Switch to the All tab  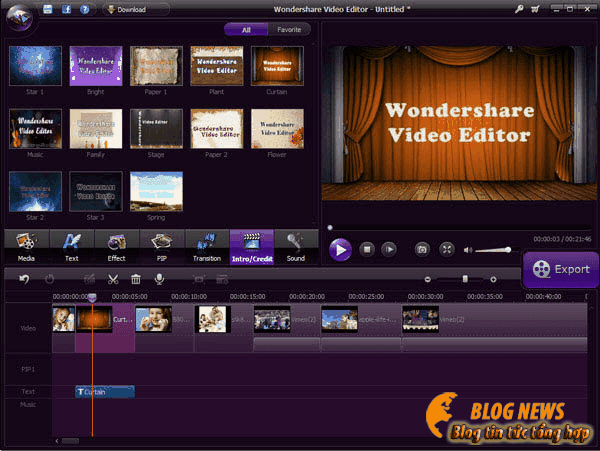(x=246, y=29)
